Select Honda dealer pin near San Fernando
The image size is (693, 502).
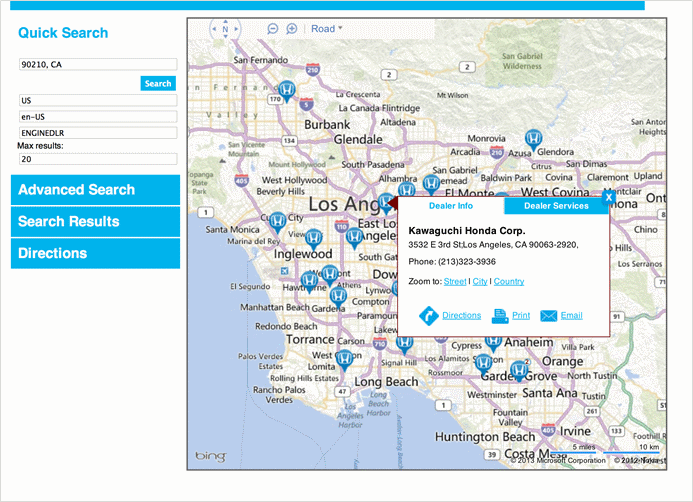(x=285, y=91)
